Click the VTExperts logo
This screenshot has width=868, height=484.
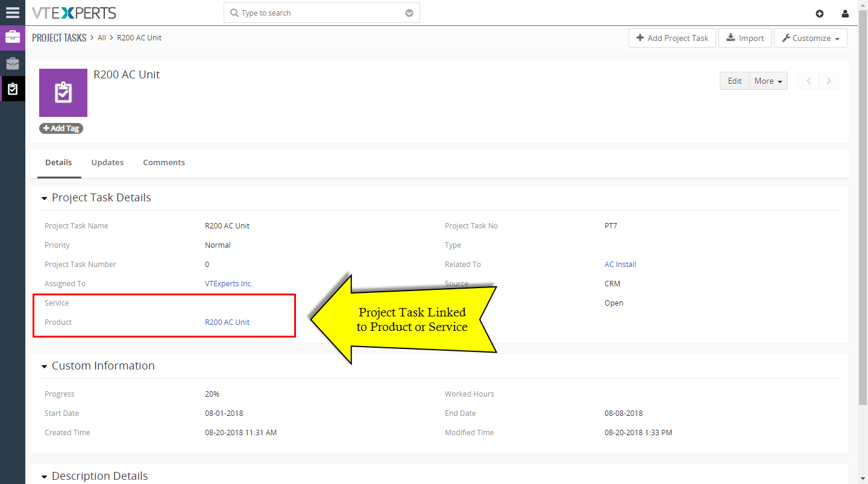(74, 13)
